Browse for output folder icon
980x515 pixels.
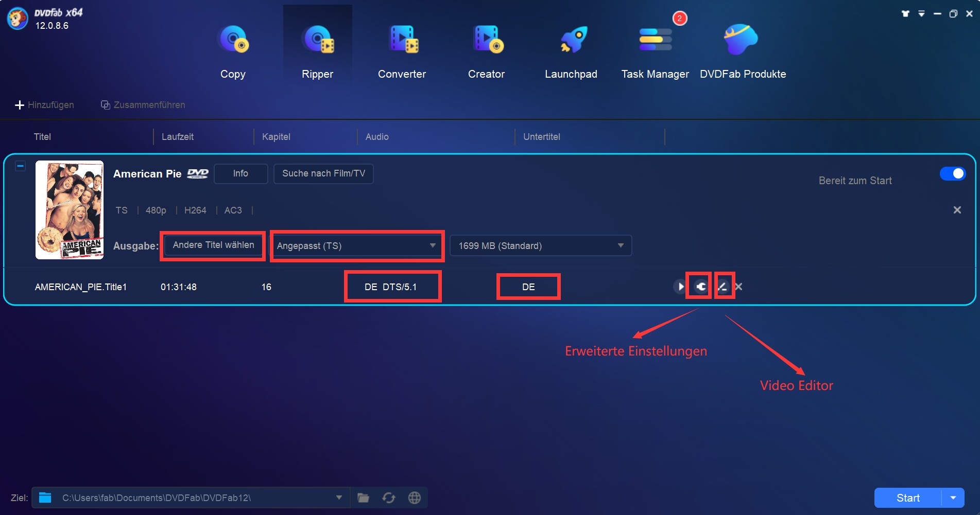pos(364,498)
